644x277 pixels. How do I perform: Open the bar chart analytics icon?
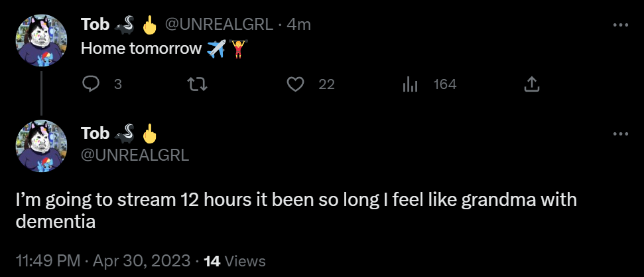(410, 84)
